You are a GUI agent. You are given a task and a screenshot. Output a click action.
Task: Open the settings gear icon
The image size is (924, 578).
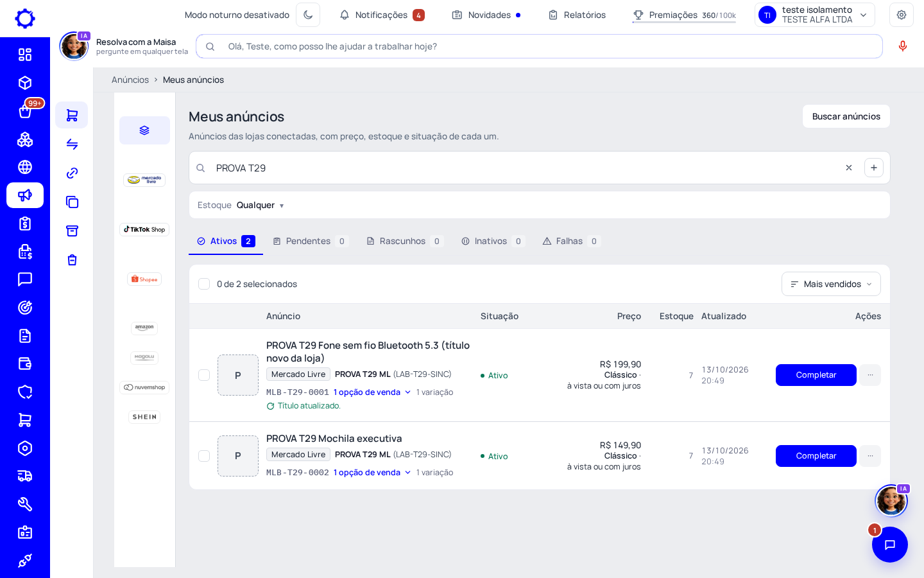point(901,15)
